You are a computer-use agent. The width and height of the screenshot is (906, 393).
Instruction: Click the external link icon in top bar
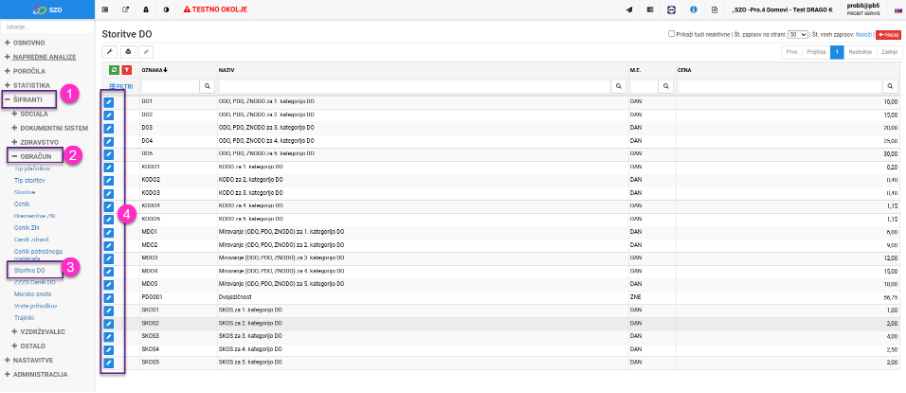coord(126,10)
